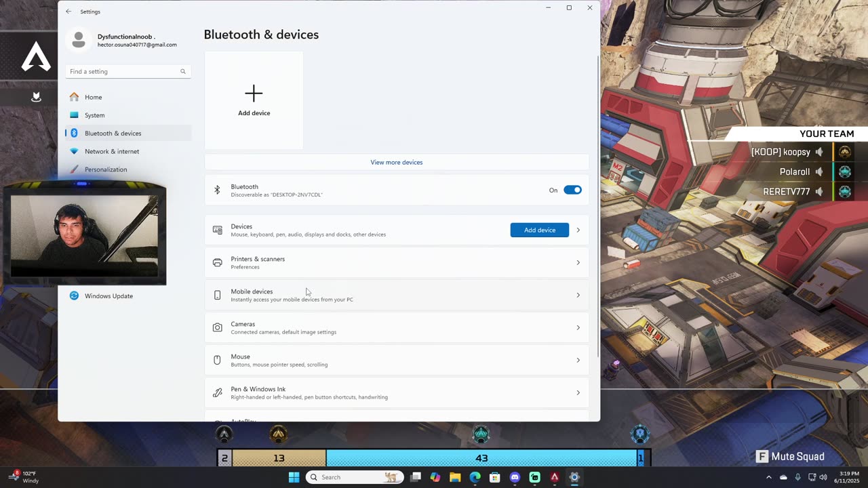Click the mouse icon in Mouse row
The height and width of the screenshot is (488, 868).
pos(217,360)
